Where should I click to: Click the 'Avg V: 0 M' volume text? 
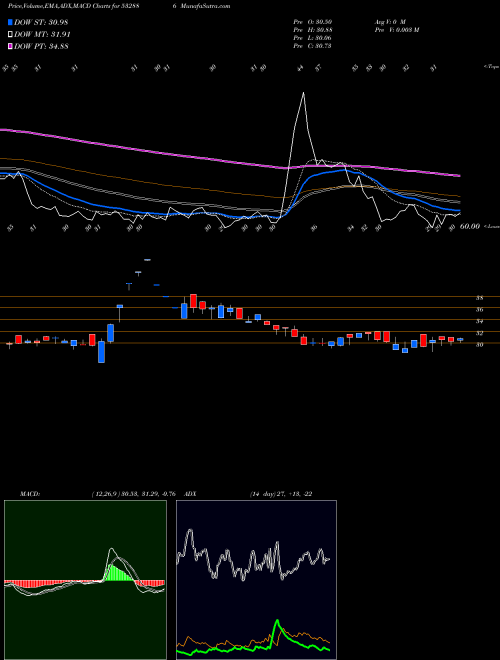click(x=389, y=21)
